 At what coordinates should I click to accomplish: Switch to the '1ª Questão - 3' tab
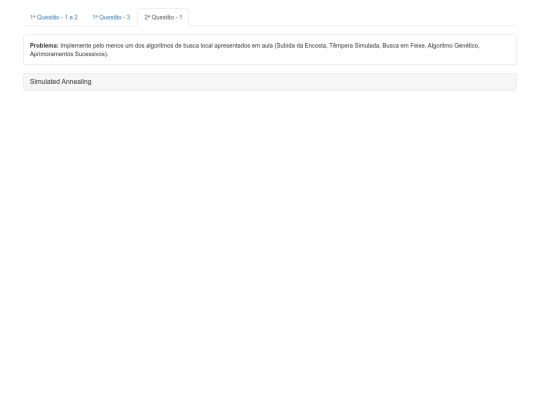111,17
